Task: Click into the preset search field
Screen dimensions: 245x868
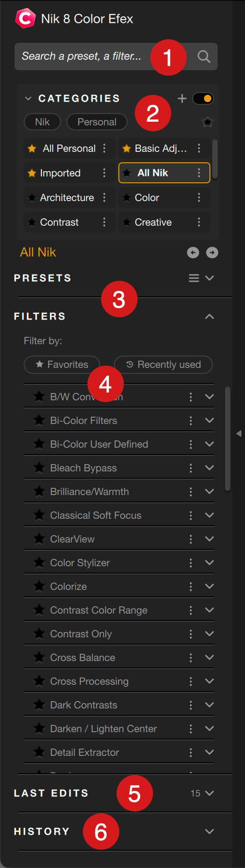Action: (82, 57)
